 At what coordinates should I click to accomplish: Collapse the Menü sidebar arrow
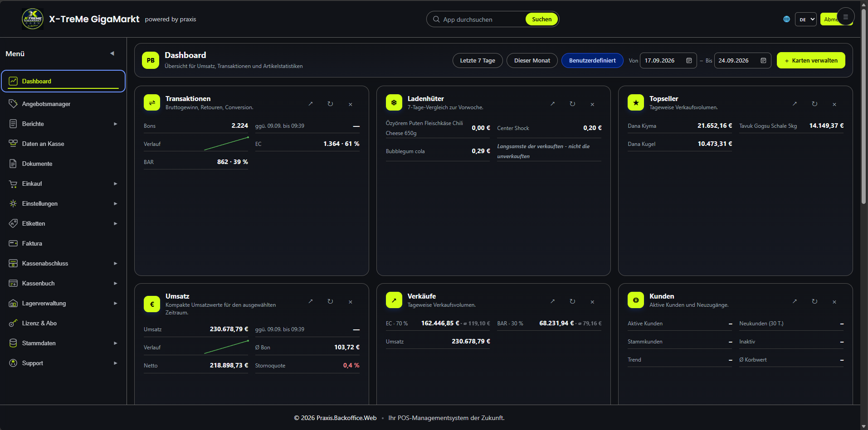point(112,53)
